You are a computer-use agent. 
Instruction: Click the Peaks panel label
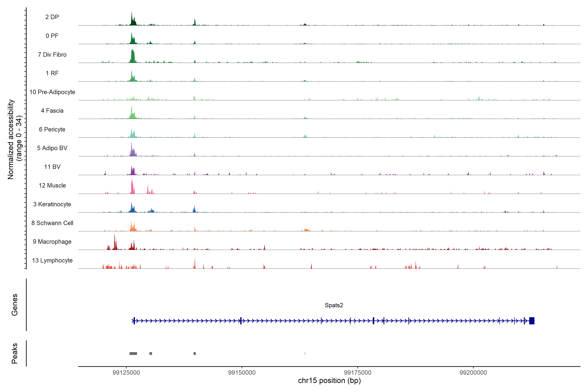coord(15,353)
